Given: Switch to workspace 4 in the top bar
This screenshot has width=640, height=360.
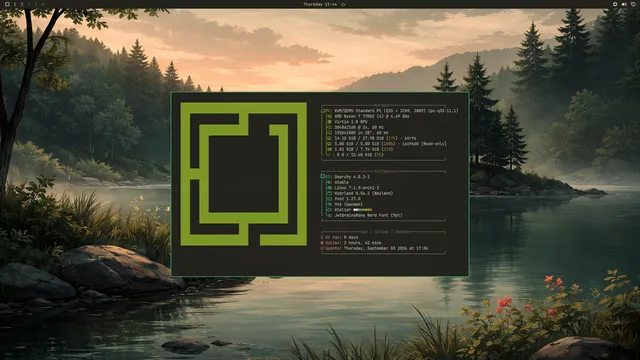Looking at the screenshot, I should 36,4.
